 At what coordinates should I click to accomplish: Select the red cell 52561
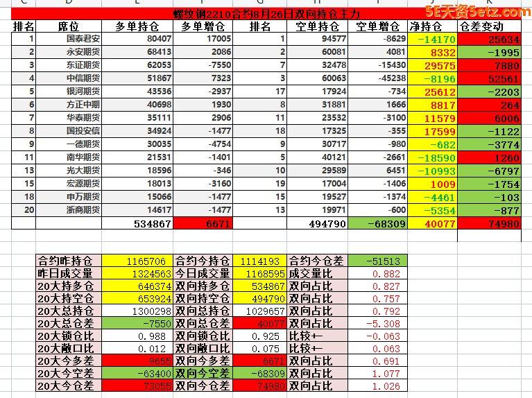click(489, 79)
